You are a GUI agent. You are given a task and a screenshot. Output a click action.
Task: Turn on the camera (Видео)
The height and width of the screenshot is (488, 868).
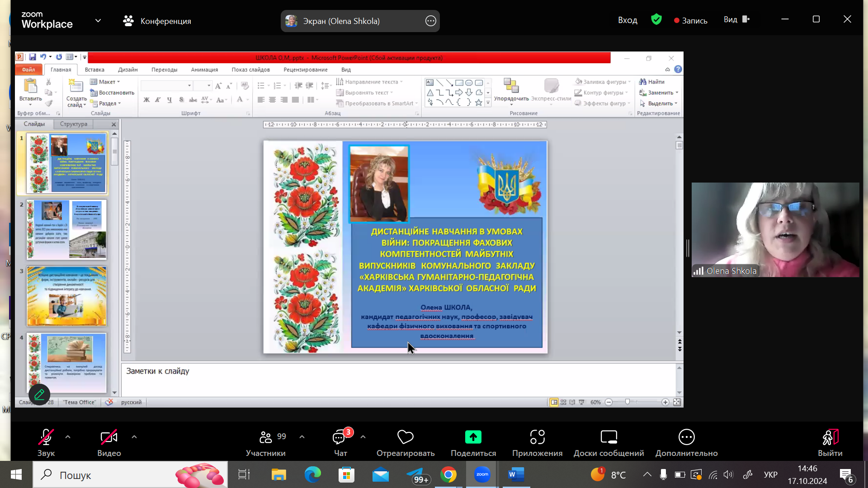coord(109,437)
